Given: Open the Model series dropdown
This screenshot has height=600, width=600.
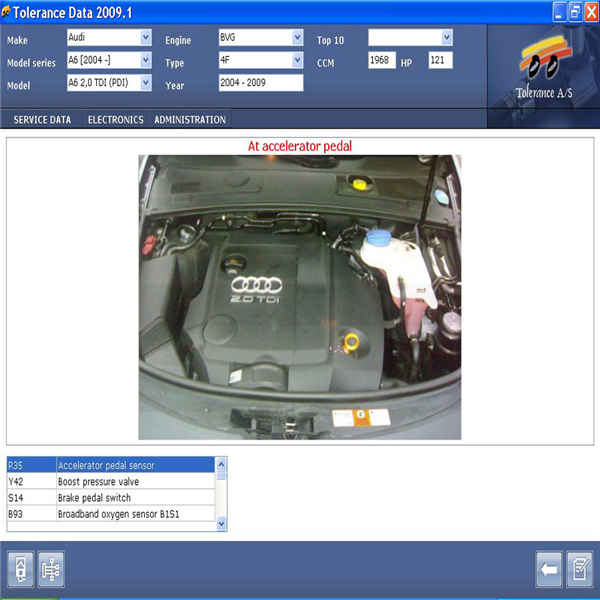Looking at the screenshot, I should (145, 61).
